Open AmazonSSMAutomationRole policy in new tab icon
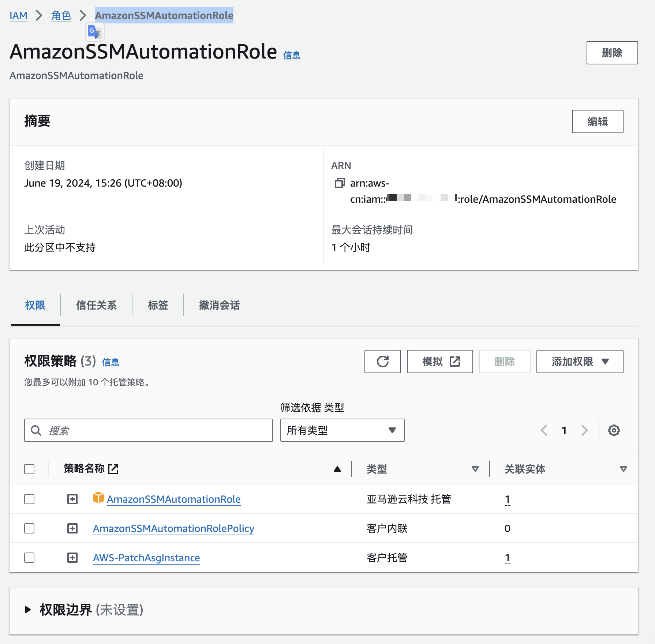 [113, 469]
